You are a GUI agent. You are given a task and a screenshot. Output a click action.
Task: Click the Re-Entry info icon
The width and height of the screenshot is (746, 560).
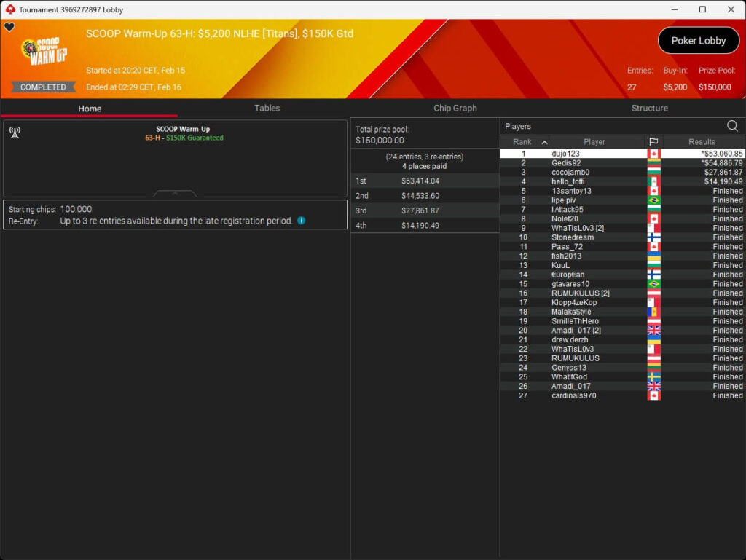pos(302,221)
